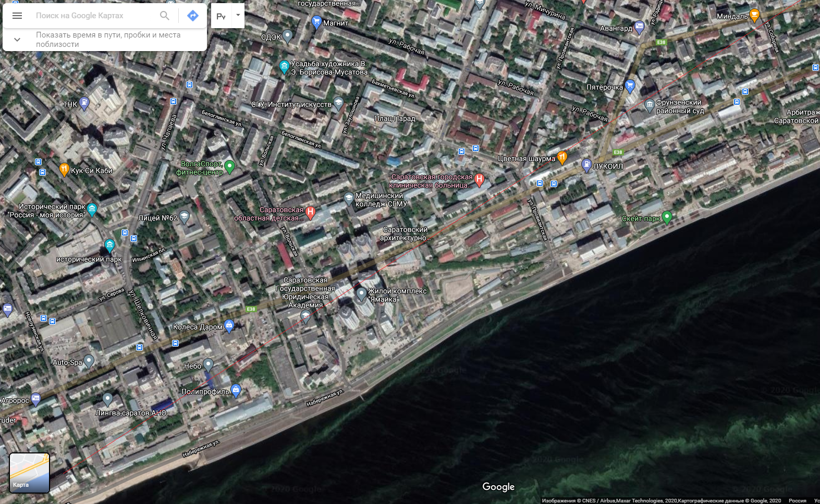Select Жилой комплекс Ямайка pin
Viewport: 820px width, 504px height.
click(361, 294)
